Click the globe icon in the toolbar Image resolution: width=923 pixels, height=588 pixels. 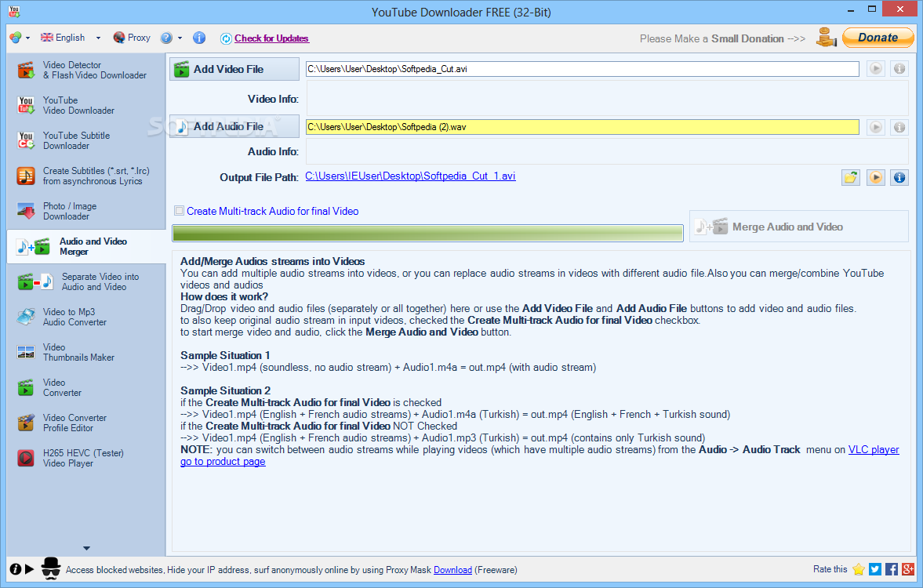pos(16,38)
